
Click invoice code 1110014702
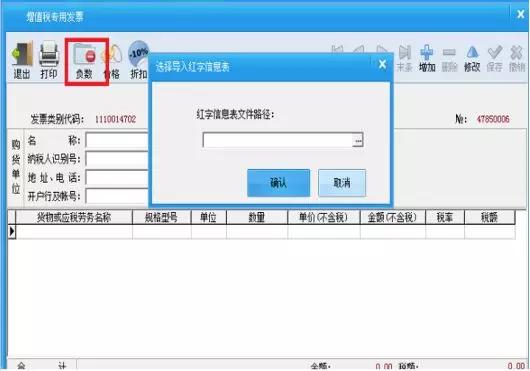(115, 119)
